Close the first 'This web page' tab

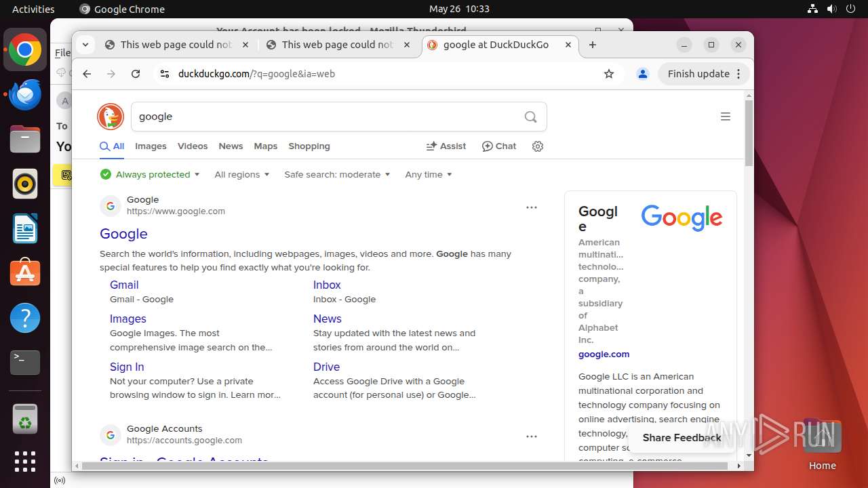245,45
